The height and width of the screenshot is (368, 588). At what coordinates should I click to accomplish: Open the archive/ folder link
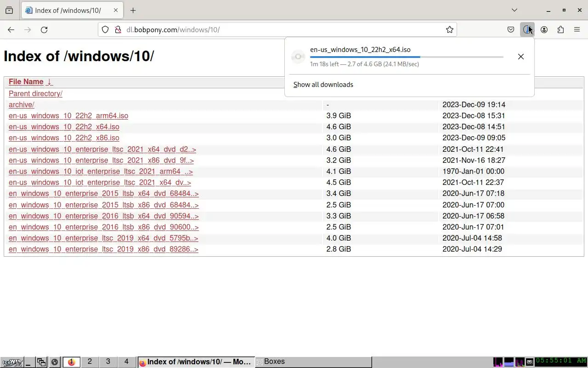click(x=22, y=104)
